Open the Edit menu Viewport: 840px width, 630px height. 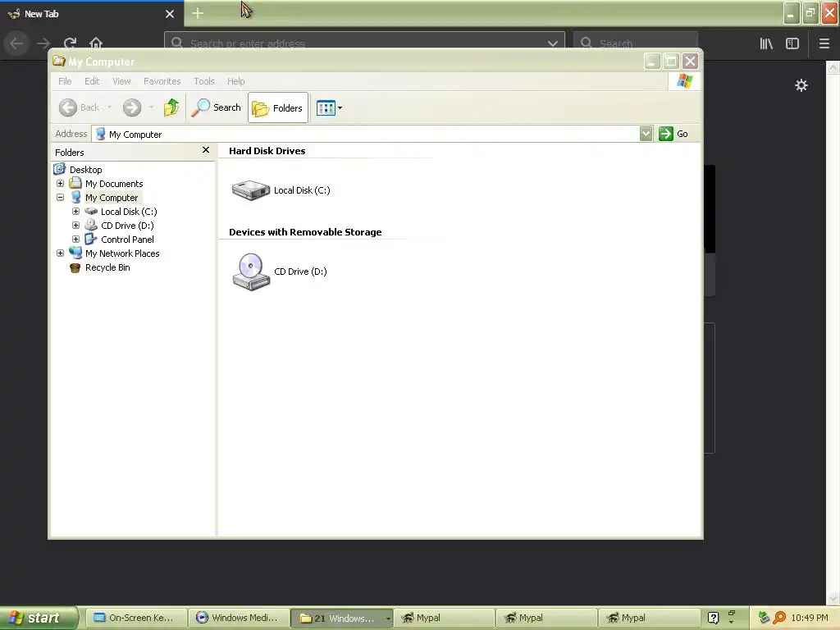[x=92, y=81]
